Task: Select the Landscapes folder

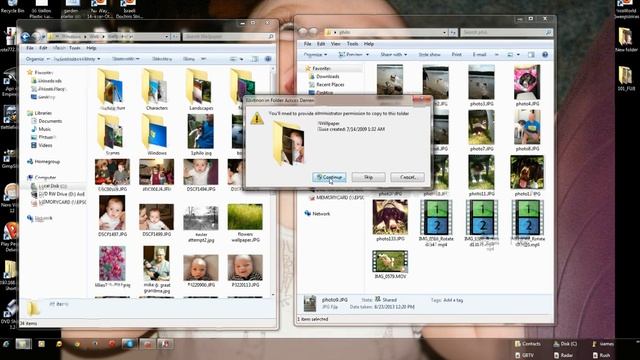Action: (201, 90)
